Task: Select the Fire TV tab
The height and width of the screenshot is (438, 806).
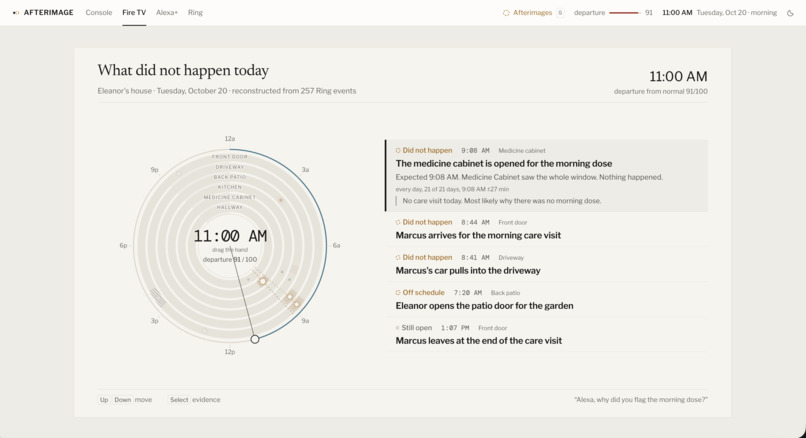Action: point(134,13)
